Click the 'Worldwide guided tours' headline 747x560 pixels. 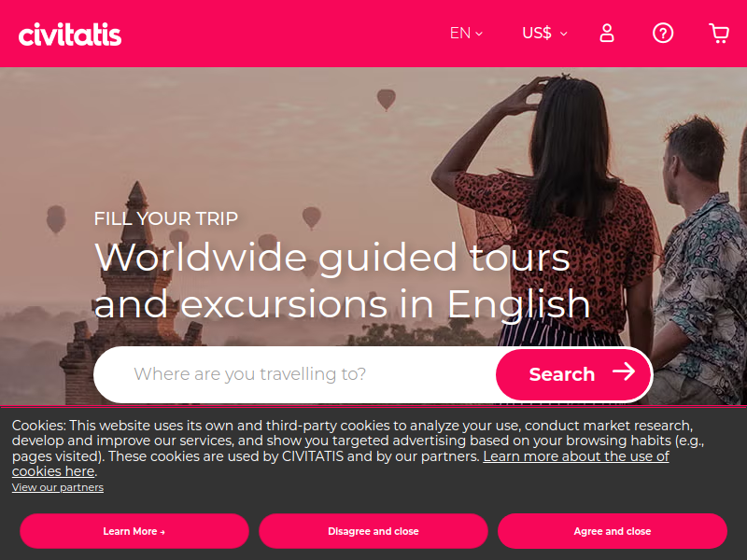332,258
